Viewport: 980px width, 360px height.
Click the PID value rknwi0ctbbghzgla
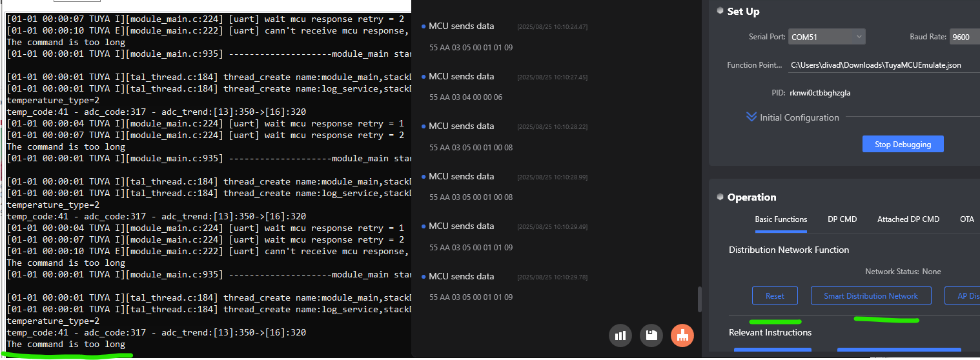click(x=819, y=93)
